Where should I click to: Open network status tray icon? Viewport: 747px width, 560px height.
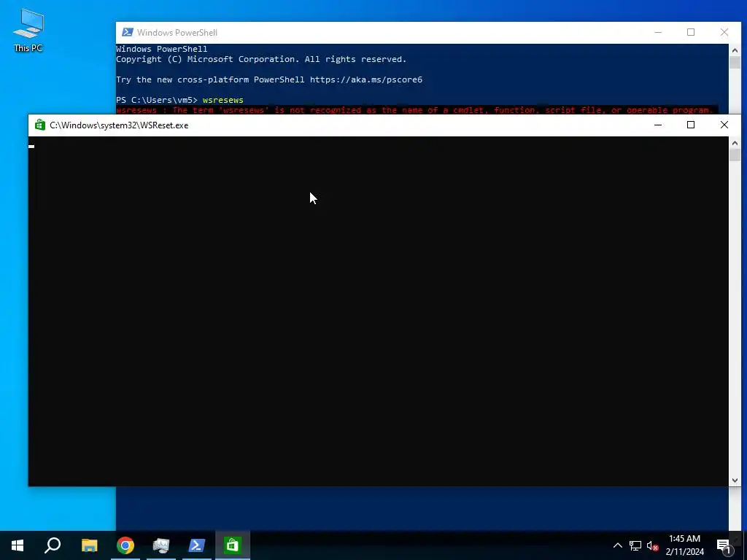point(635,545)
